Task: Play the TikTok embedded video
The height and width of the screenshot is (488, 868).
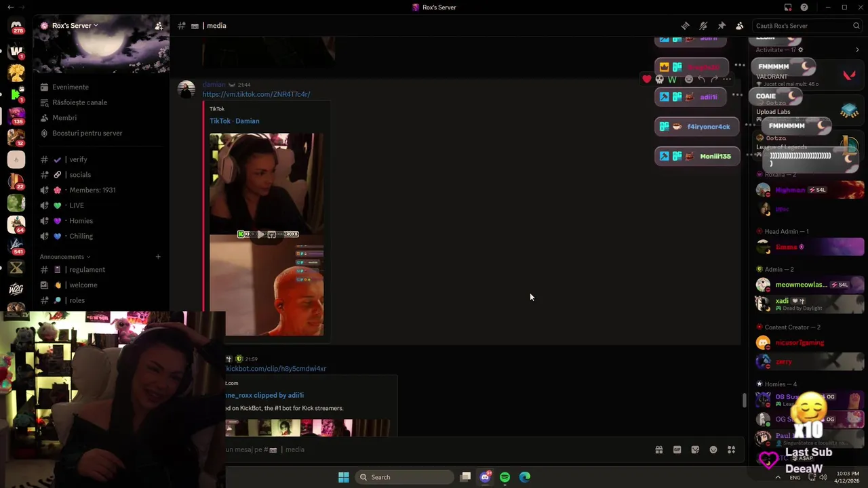Action: pyautogui.click(x=260, y=235)
